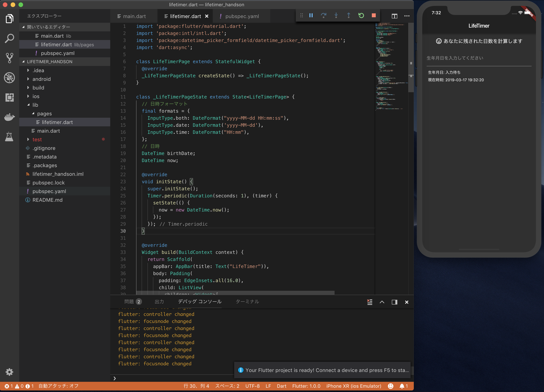Grab the debug toolbar drag handle

301,15
